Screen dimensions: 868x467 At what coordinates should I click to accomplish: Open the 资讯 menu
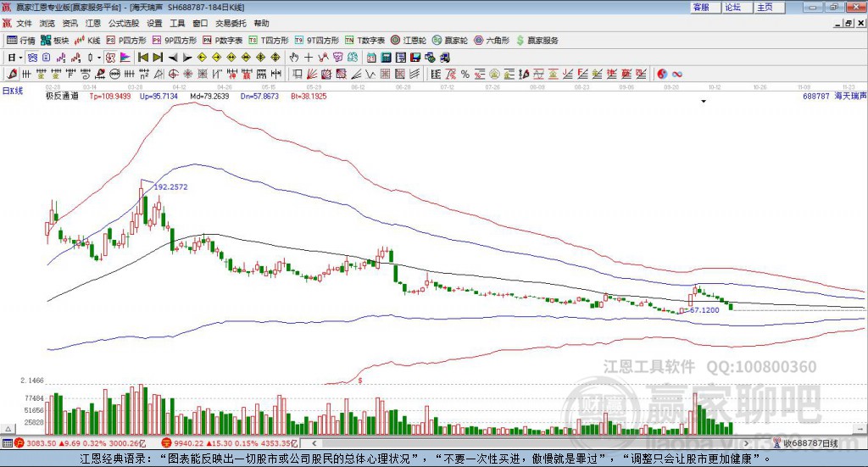pos(70,23)
